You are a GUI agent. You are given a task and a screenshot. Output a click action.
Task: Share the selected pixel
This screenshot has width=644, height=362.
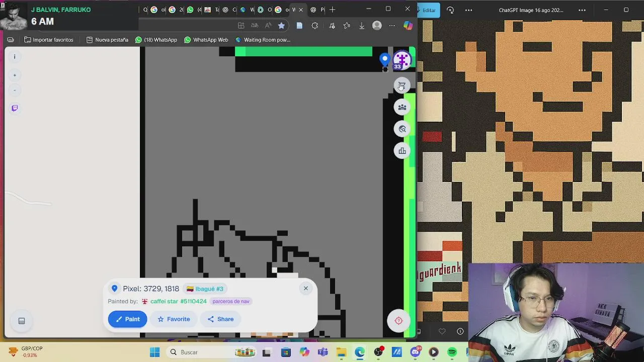[x=220, y=319]
